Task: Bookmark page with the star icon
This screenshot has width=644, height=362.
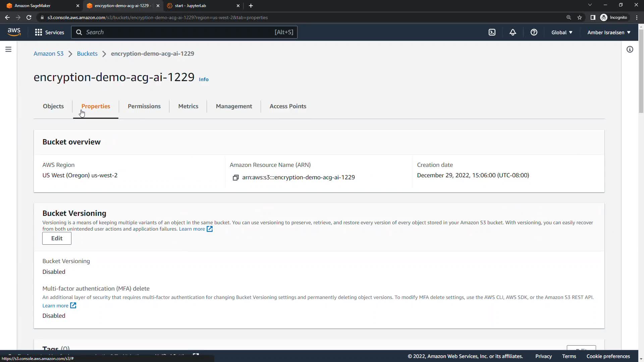Action: [579, 17]
